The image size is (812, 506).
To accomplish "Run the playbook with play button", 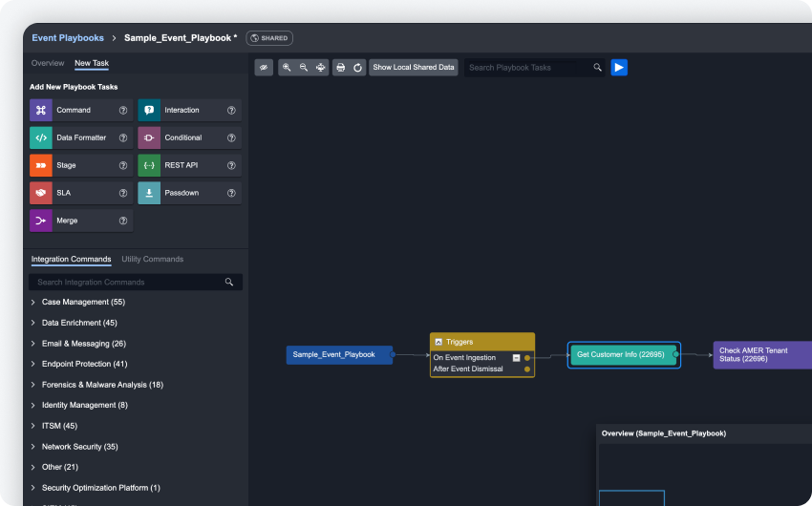I will coord(619,68).
